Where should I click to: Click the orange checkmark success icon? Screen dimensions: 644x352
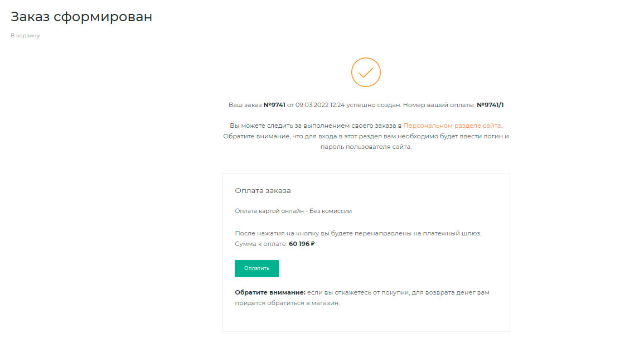tap(366, 72)
